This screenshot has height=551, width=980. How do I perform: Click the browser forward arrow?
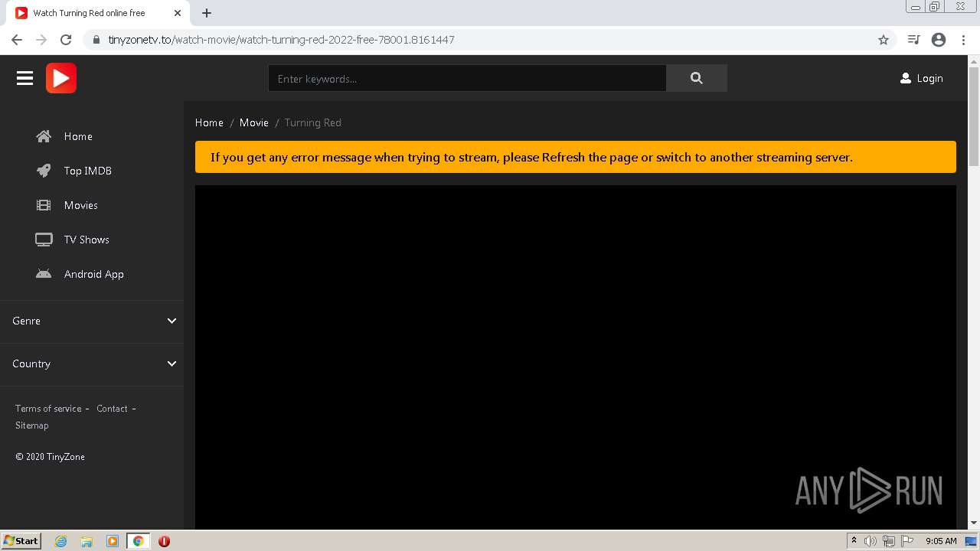click(41, 40)
